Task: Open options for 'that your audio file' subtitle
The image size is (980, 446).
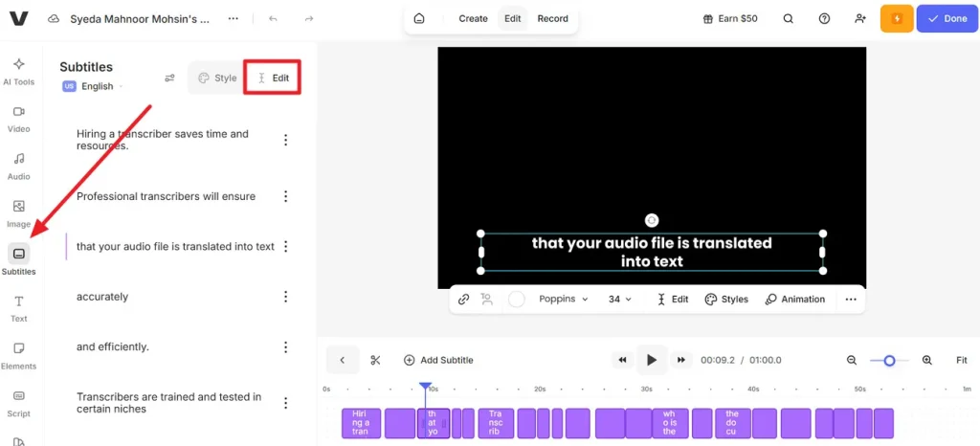Action: 285,246
